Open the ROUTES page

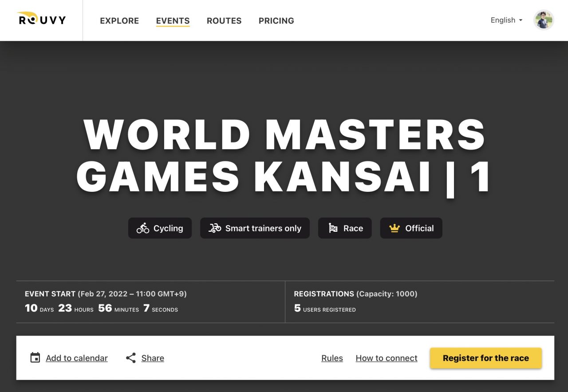pyautogui.click(x=224, y=21)
